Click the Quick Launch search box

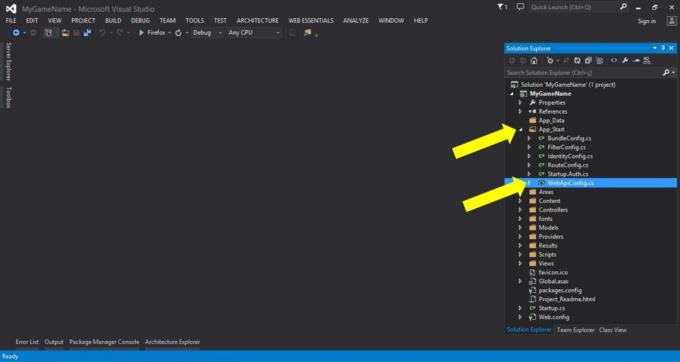tap(572, 7)
